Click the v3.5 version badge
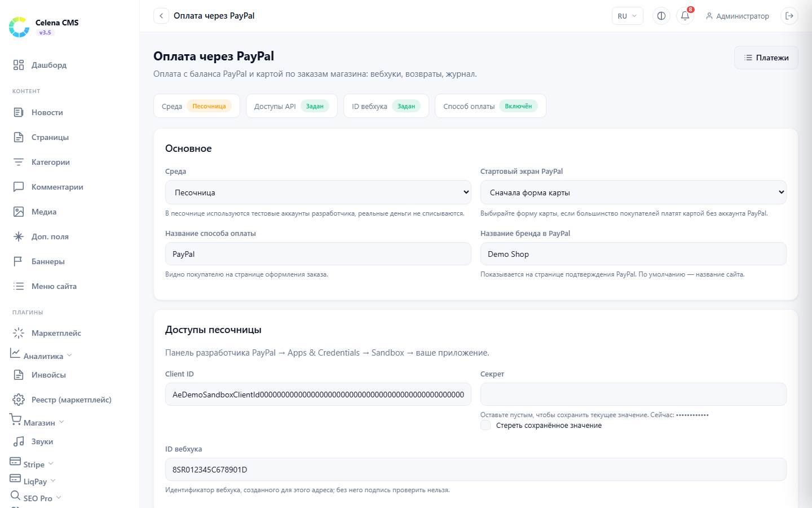The image size is (812, 508). point(45,33)
